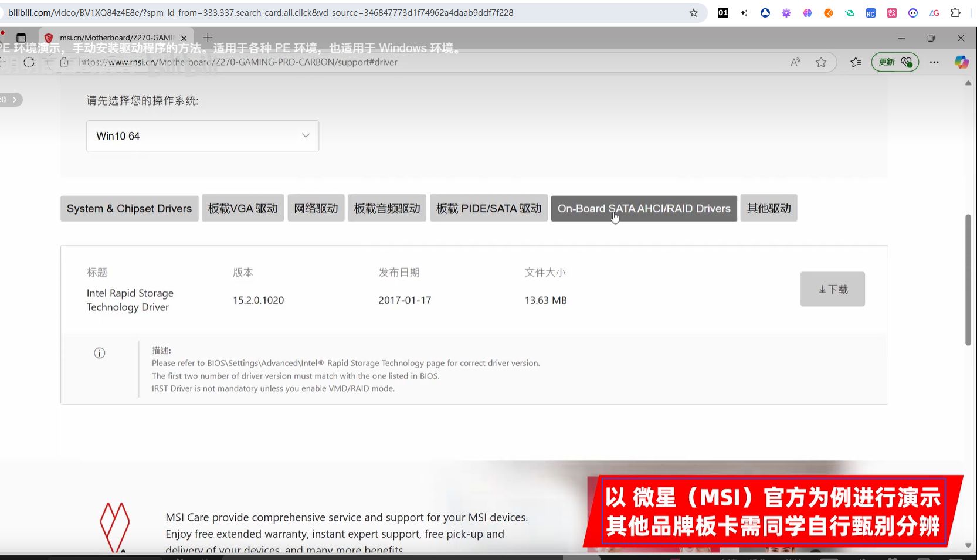Select the 板载音频驱动 tab
The width and height of the screenshot is (977, 560).
387,209
